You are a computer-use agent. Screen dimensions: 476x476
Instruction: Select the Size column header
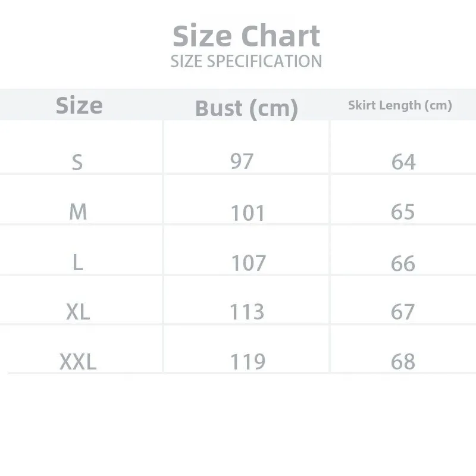pyautogui.click(x=79, y=106)
